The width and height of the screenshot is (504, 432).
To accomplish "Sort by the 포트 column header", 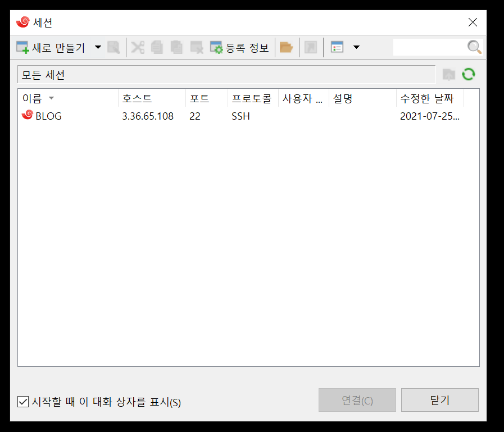I will (207, 98).
